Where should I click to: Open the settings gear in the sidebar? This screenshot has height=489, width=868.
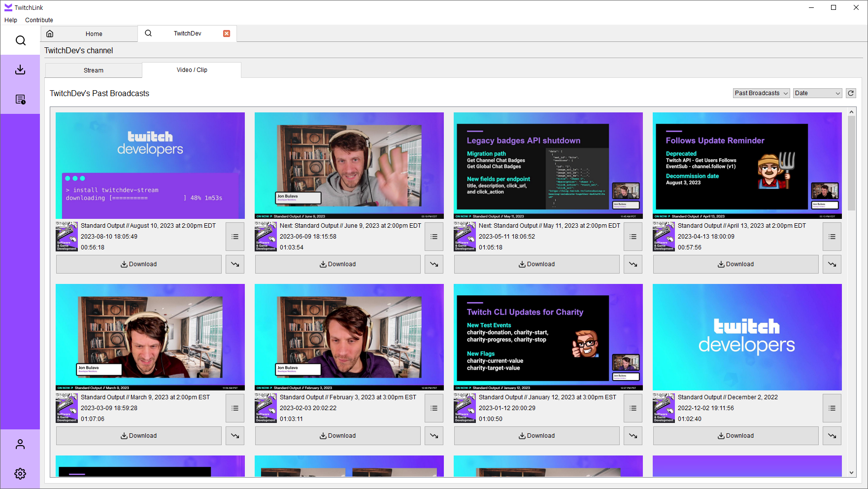click(20, 474)
